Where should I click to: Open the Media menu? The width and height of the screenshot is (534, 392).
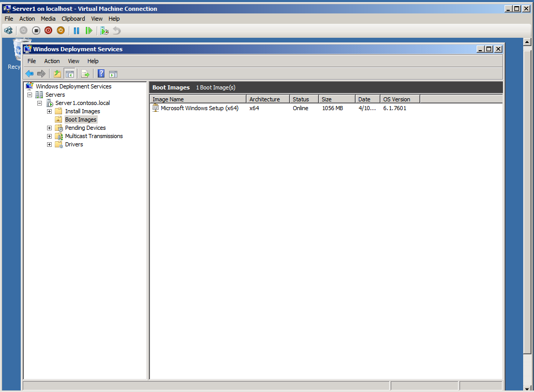click(x=48, y=19)
